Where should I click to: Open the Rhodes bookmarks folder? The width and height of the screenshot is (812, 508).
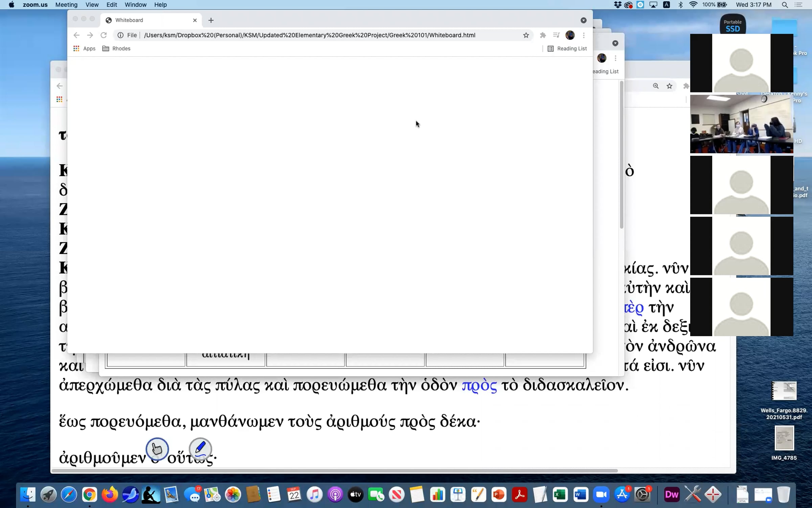pyautogui.click(x=116, y=48)
